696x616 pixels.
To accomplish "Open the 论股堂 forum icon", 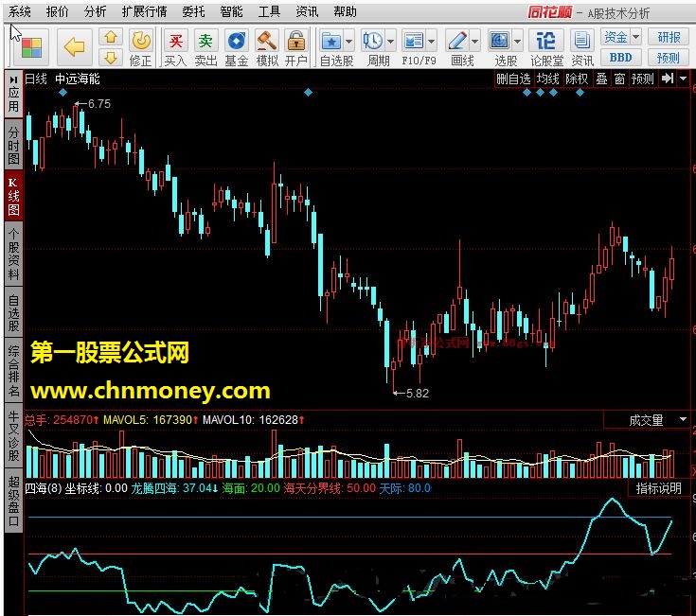I will pos(546,48).
